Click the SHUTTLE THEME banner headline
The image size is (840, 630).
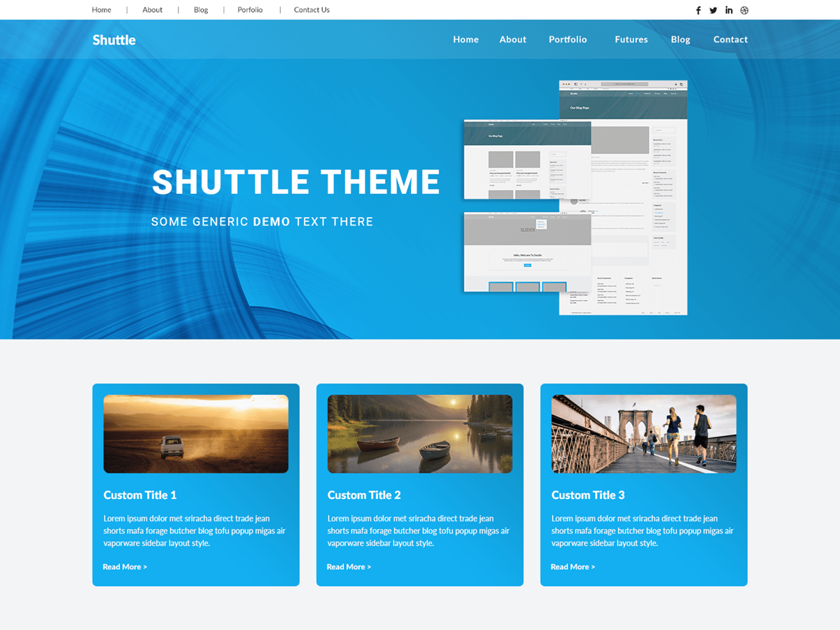[x=296, y=183]
